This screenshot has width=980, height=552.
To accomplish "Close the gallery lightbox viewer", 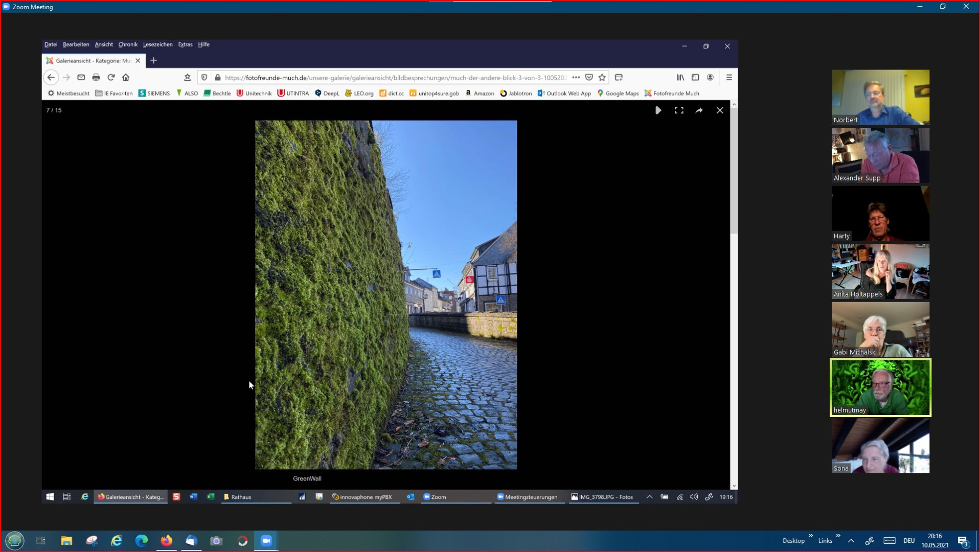I will [x=719, y=110].
